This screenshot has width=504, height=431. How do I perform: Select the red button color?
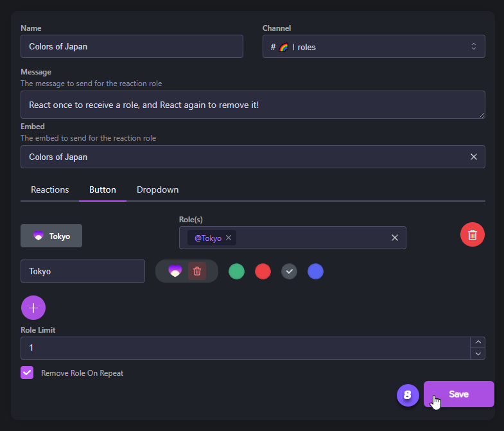(263, 271)
